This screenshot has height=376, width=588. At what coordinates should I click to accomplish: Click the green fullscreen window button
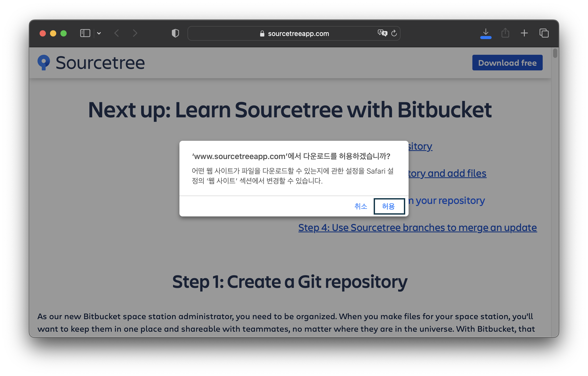tap(64, 33)
